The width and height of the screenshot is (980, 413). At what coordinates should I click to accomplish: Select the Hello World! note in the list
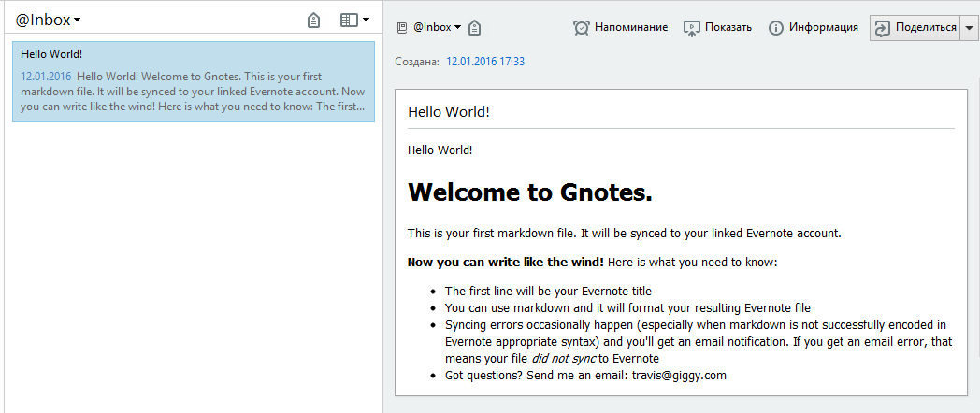pos(194,82)
